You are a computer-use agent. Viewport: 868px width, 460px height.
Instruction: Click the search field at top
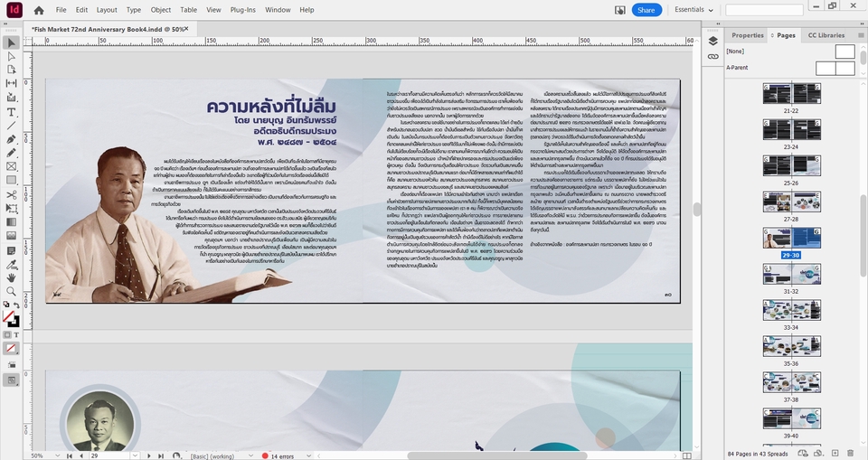(765, 10)
